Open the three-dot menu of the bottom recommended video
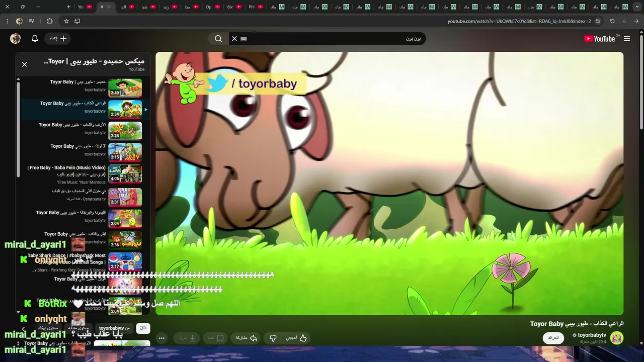644x362 pixels. 19,344
